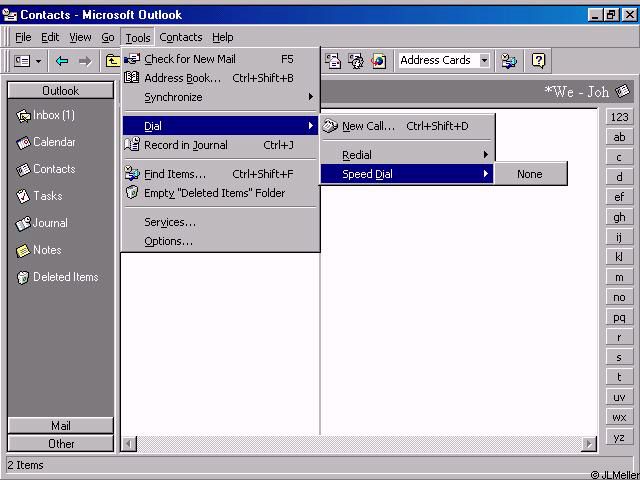Viewport: 640px width, 480px height.
Task: Choose Find Items menu entry
Action: pos(220,174)
